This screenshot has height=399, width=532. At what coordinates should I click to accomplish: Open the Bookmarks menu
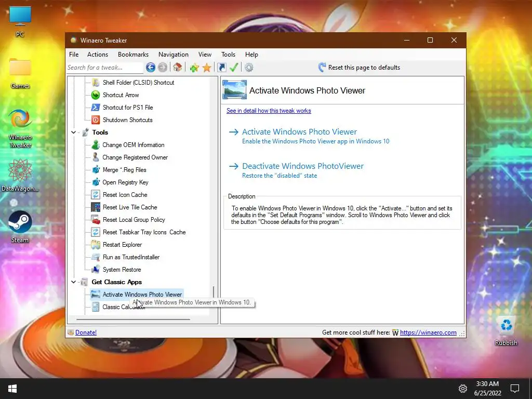click(133, 55)
